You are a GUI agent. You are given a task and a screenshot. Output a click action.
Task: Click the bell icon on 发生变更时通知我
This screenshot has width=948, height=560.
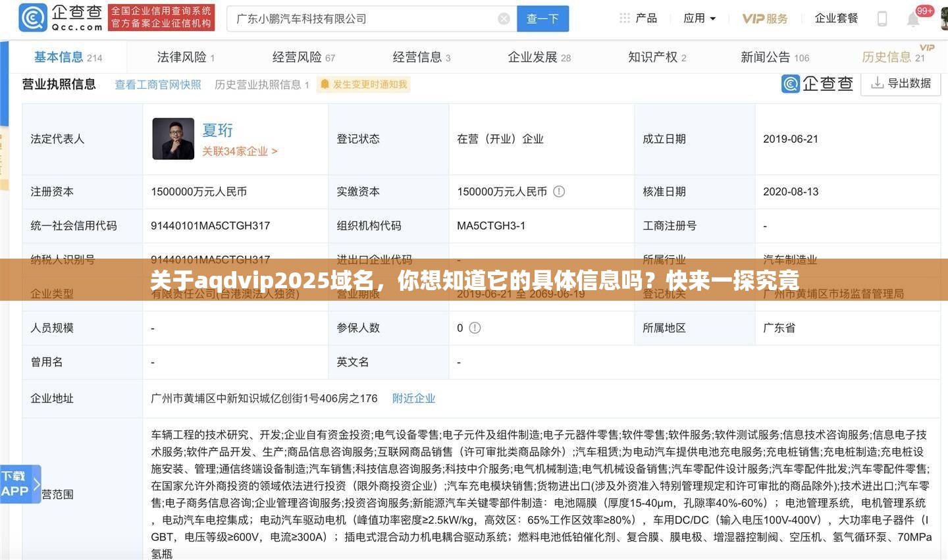tap(325, 84)
